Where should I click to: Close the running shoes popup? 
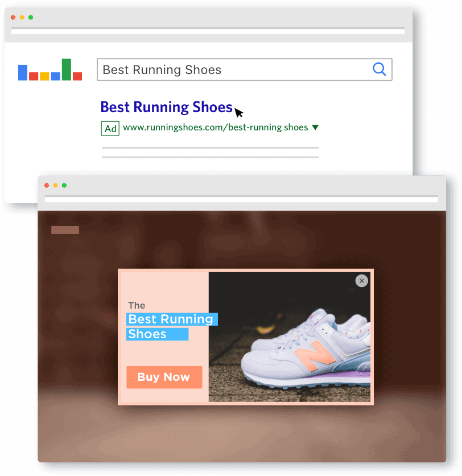362,281
